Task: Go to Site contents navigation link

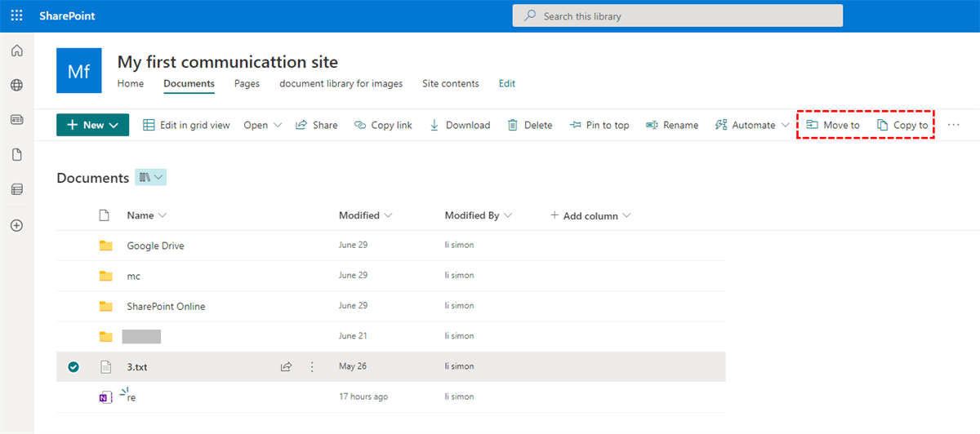Action: tap(450, 83)
